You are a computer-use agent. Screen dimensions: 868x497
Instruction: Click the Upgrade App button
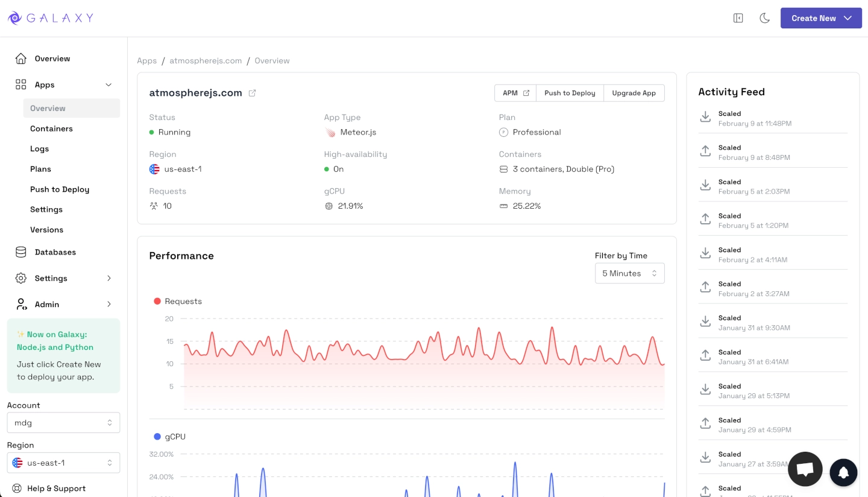634,93
